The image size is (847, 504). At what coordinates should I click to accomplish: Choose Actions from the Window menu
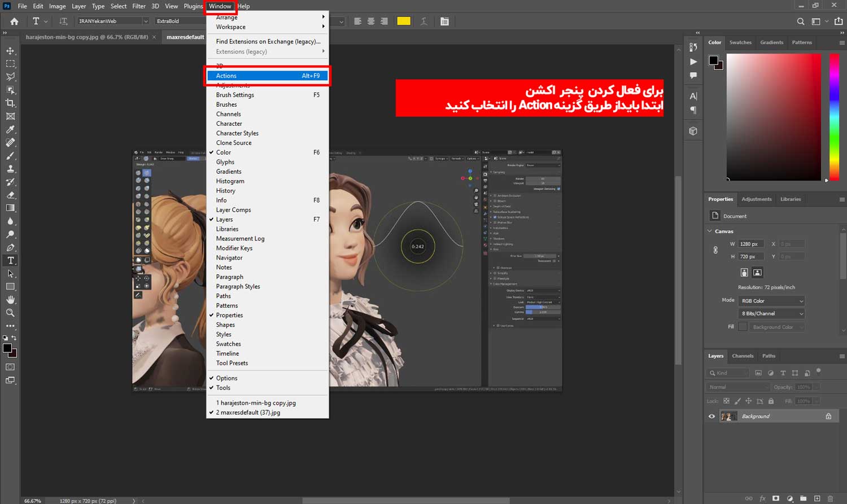point(268,76)
